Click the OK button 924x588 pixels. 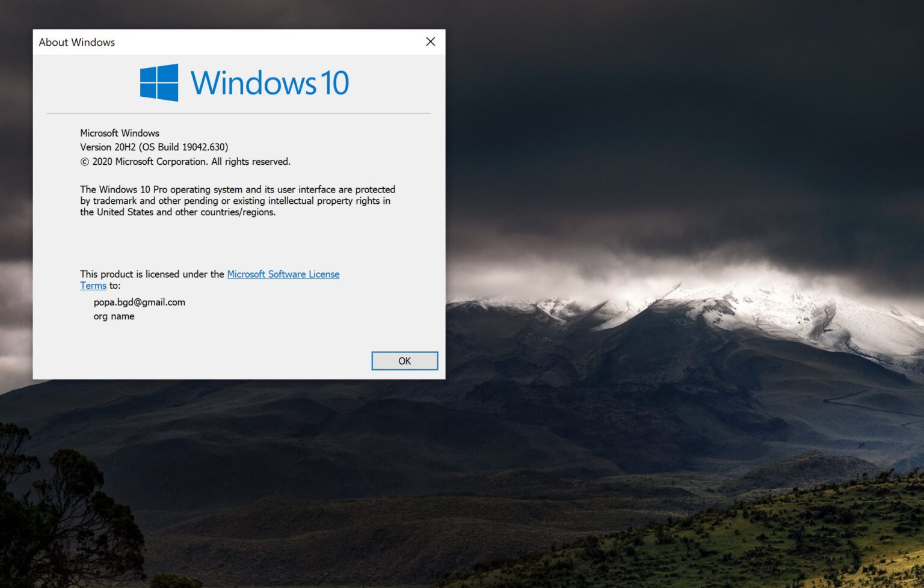tap(404, 361)
